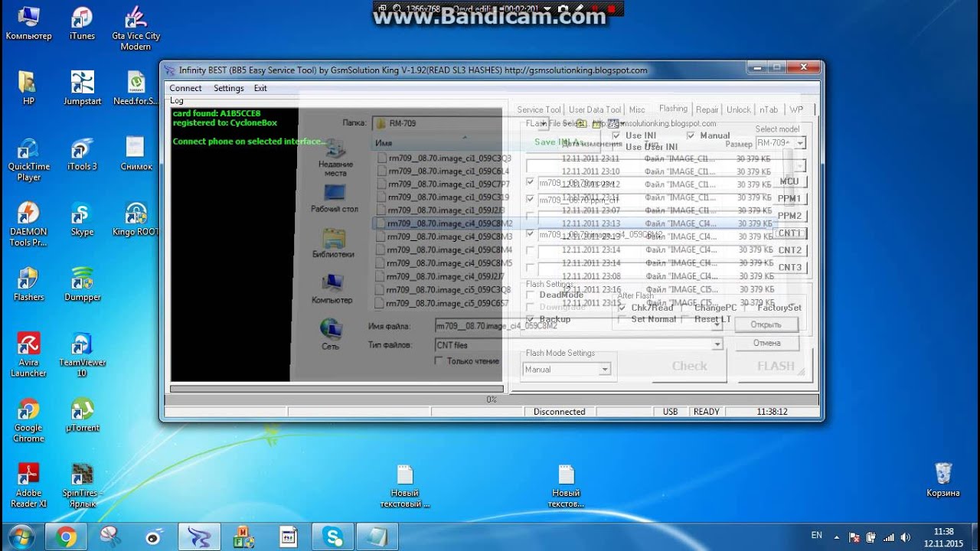Click Skype icon in taskbar
980x551 pixels.
(334, 537)
